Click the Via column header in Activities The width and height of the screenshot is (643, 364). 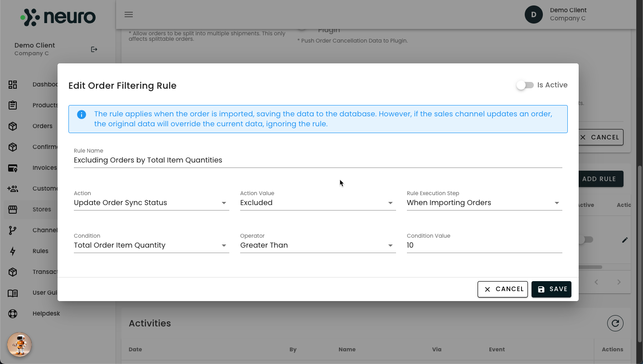[x=437, y=350]
